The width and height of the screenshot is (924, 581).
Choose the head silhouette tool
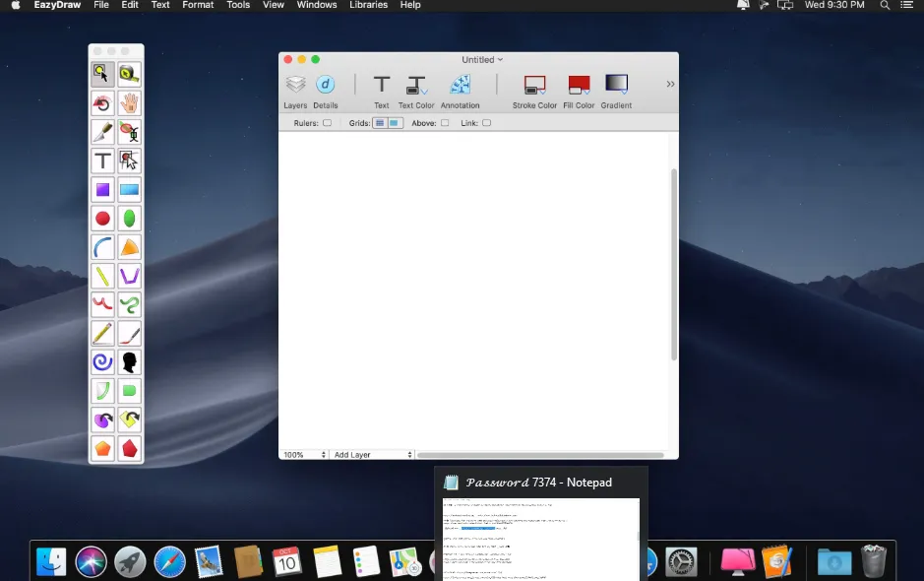[x=129, y=362]
